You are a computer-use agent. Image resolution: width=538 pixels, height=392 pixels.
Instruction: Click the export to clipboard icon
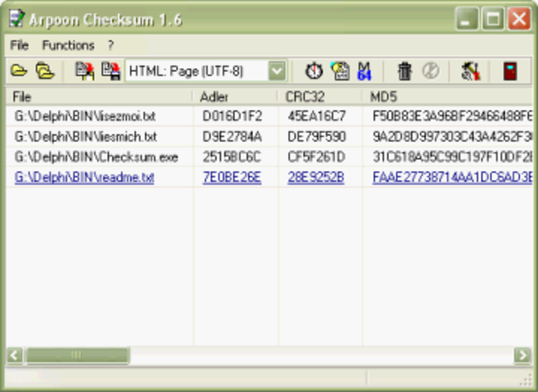click(x=85, y=71)
